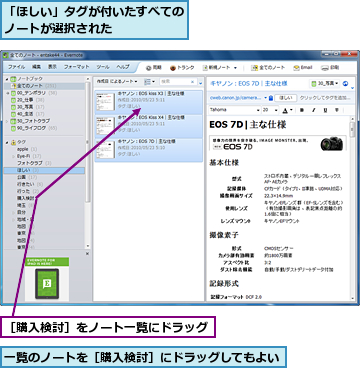The width and height of the screenshot is (360, 368).
Task: Click the ノートブック notebook stack icon
Action: 13,79
